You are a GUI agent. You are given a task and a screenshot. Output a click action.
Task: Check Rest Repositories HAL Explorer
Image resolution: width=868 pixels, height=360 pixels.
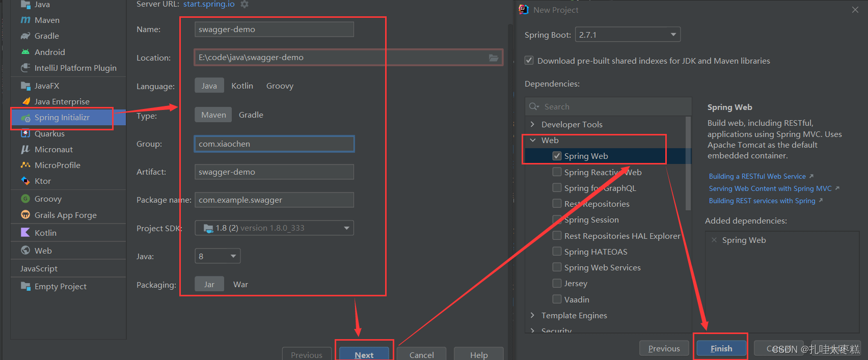(x=557, y=236)
